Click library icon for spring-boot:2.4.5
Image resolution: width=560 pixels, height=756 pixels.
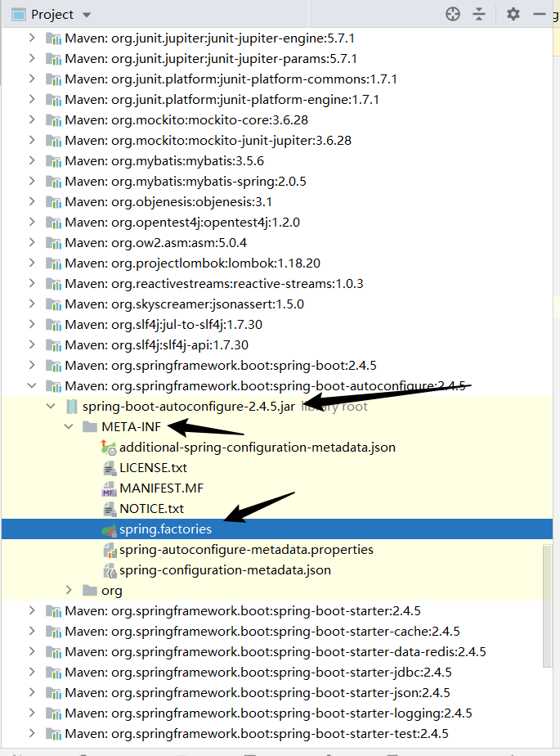53,366
